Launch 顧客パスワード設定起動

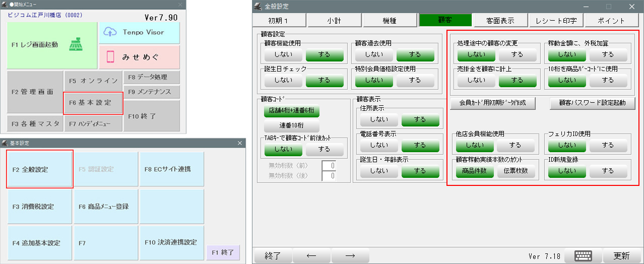593,103
